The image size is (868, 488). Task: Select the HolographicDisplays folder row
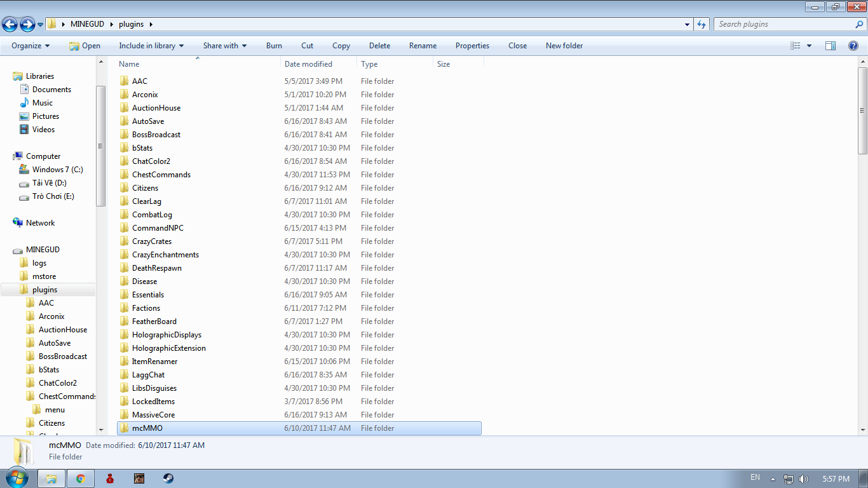tap(299, 335)
